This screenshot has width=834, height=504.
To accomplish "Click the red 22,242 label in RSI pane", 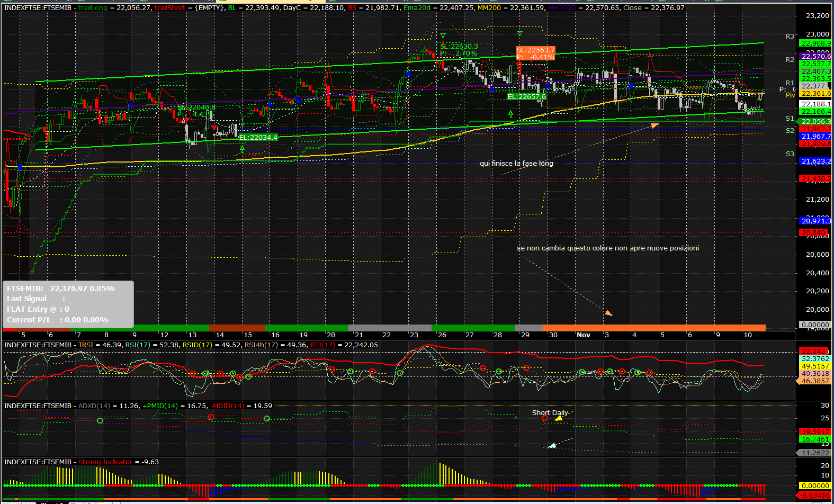I will (x=815, y=351).
